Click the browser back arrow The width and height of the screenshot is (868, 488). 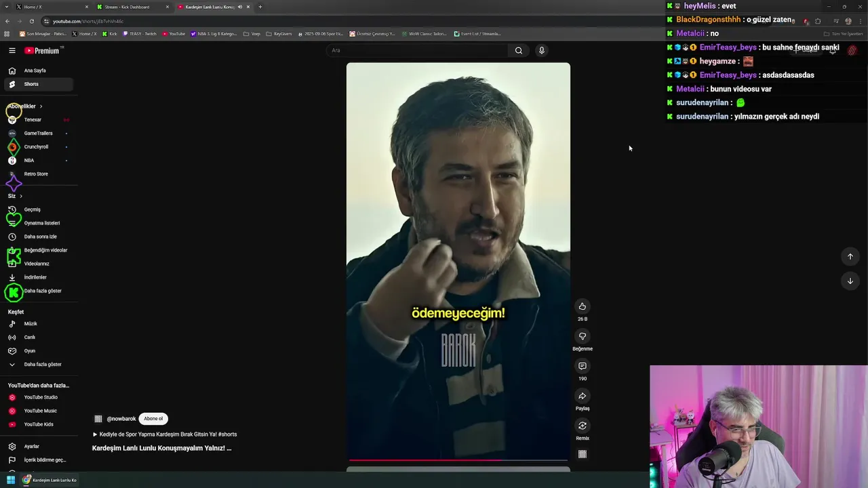pos(7,21)
